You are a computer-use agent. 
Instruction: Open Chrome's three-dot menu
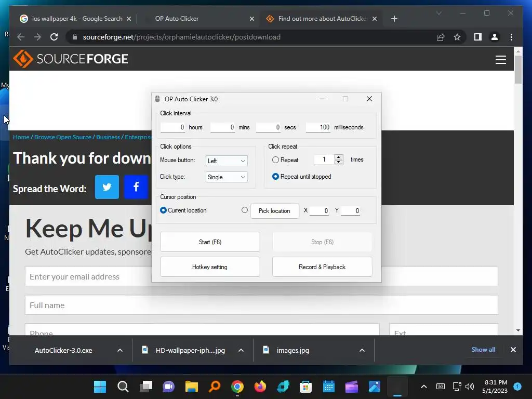tap(511, 37)
